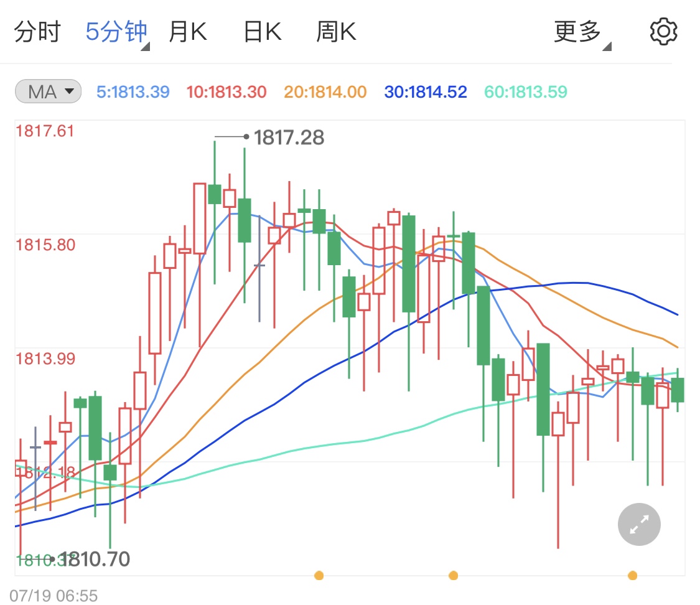
Task: Select the 5分钟 interval tab
Action: click(x=116, y=32)
